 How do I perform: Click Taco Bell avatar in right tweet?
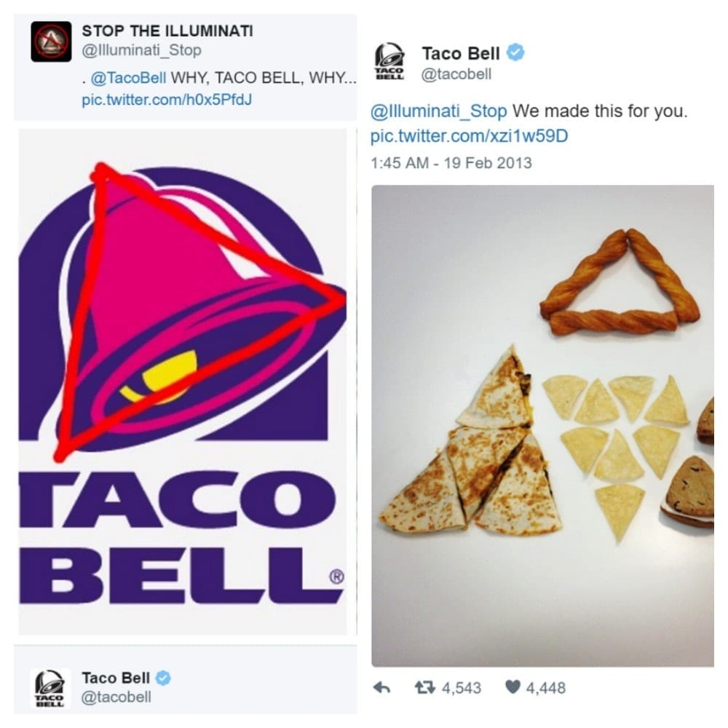coord(389,62)
